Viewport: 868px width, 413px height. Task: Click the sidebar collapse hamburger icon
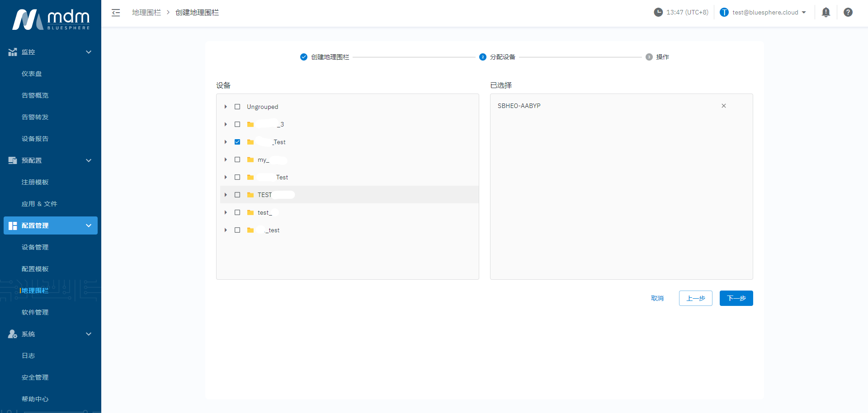116,13
